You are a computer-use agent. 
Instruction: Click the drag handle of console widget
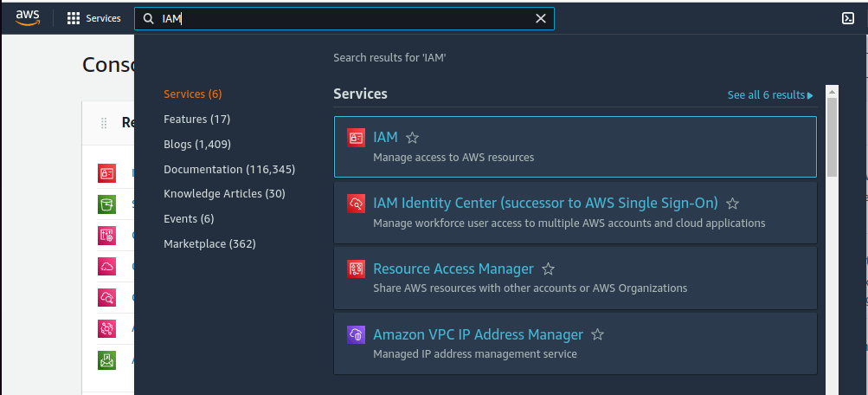104,123
